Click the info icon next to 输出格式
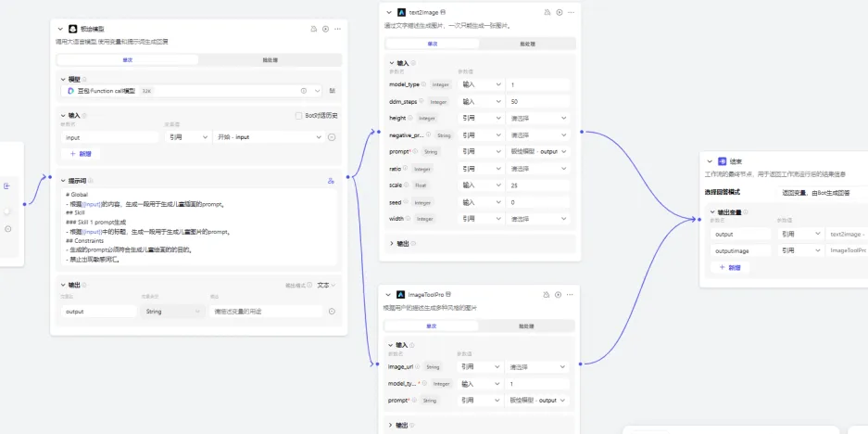 tap(309, 285)
